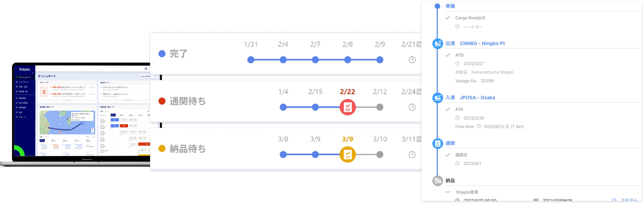Click the yellow delivery icon under 3/9
Viewport: 644px width, 204px height.
[x=347, y=155]
